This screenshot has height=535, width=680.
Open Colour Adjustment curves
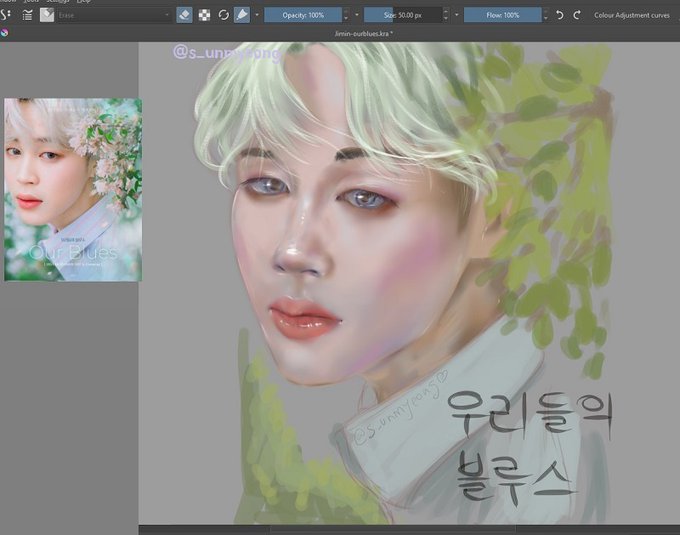[632, 15]
